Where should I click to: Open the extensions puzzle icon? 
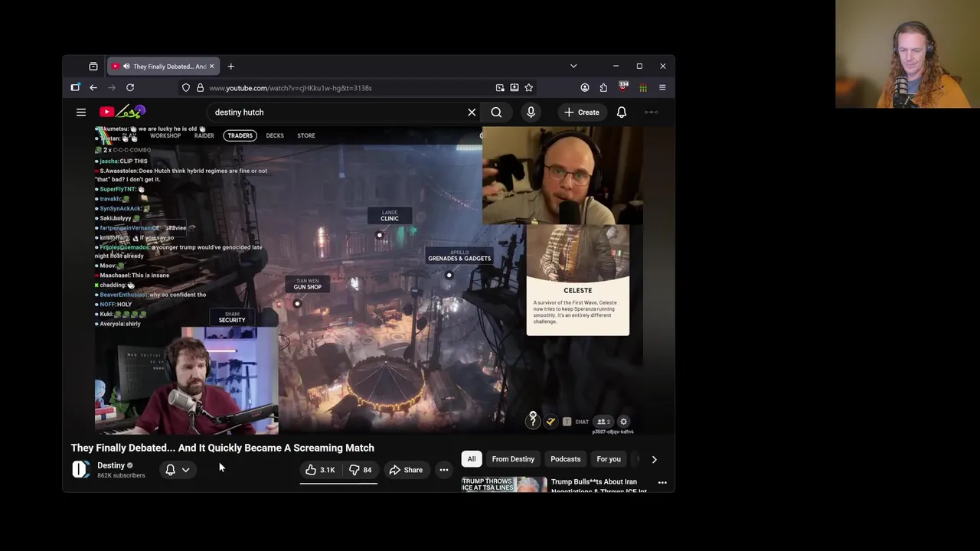[603, 88]
